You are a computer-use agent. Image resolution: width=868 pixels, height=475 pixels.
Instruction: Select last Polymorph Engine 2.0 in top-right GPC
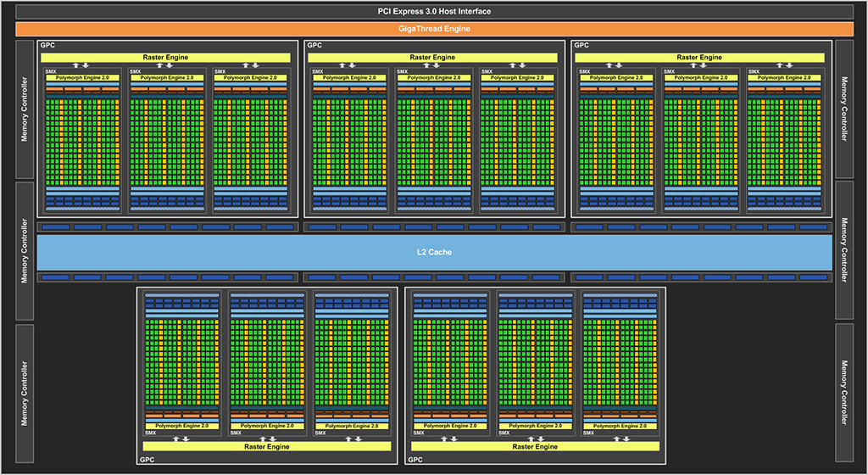[x=784, y=77]
